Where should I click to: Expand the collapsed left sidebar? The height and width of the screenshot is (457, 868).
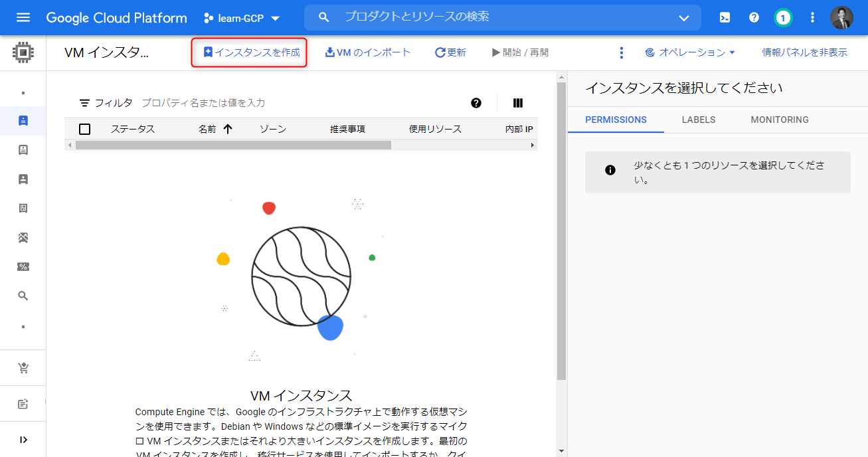point(23,440)
